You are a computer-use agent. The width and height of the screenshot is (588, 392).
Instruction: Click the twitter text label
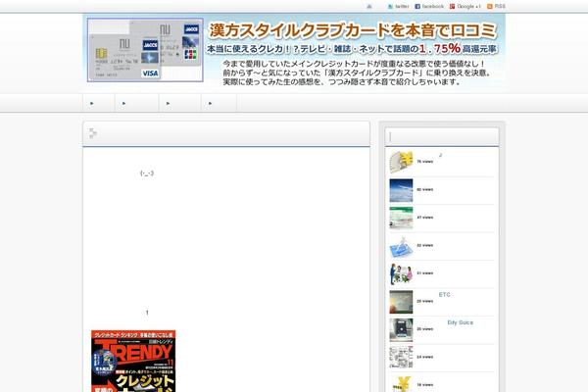pos(402,7)
